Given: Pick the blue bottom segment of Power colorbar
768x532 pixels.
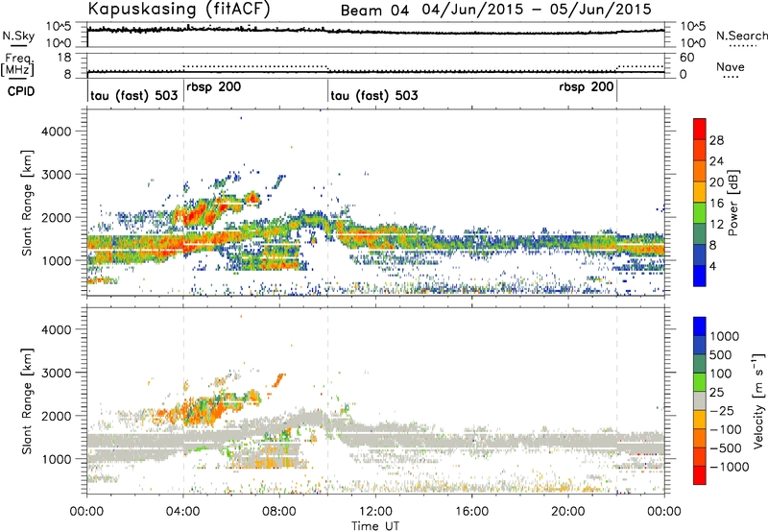Looking at the screenshot, I should [700, 276].
